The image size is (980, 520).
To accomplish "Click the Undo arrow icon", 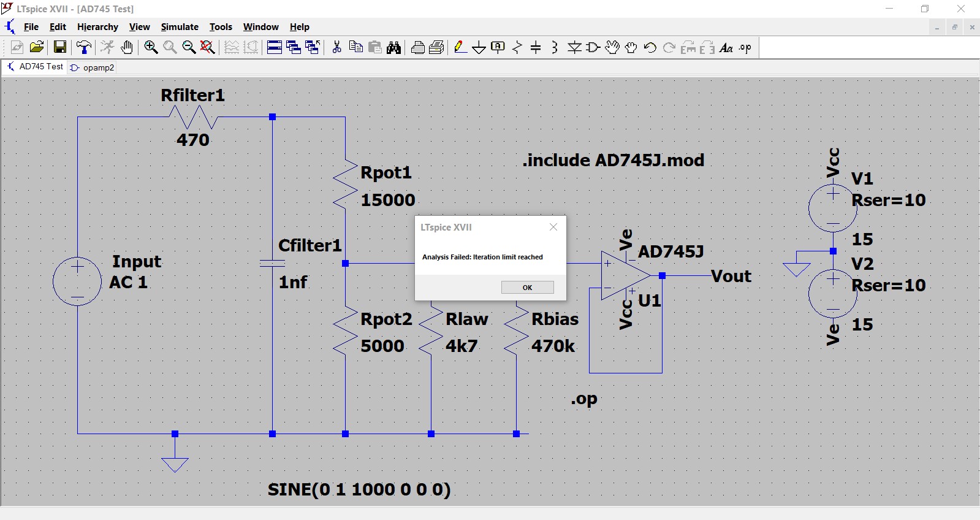I will pos(650,47).
